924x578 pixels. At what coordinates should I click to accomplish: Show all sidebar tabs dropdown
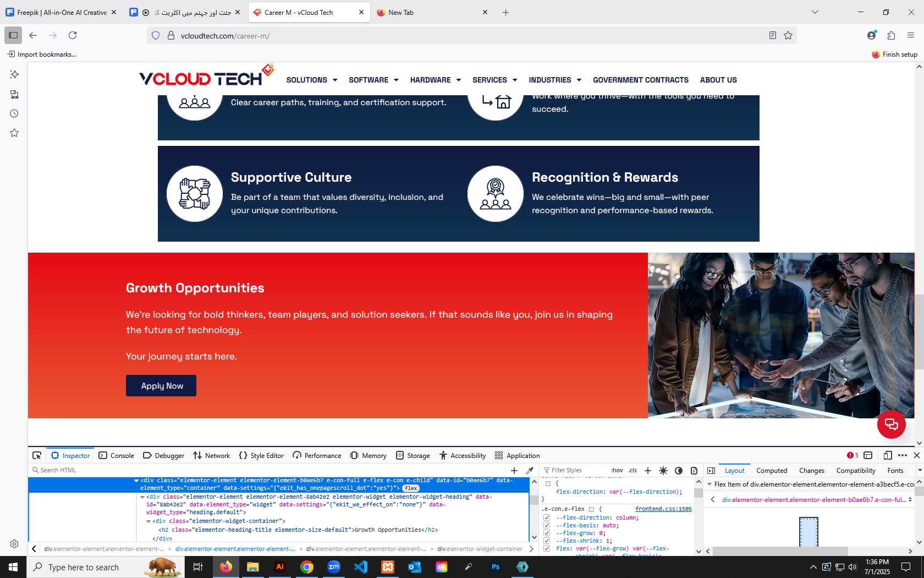pyautogui.click(x=919, y=471)
